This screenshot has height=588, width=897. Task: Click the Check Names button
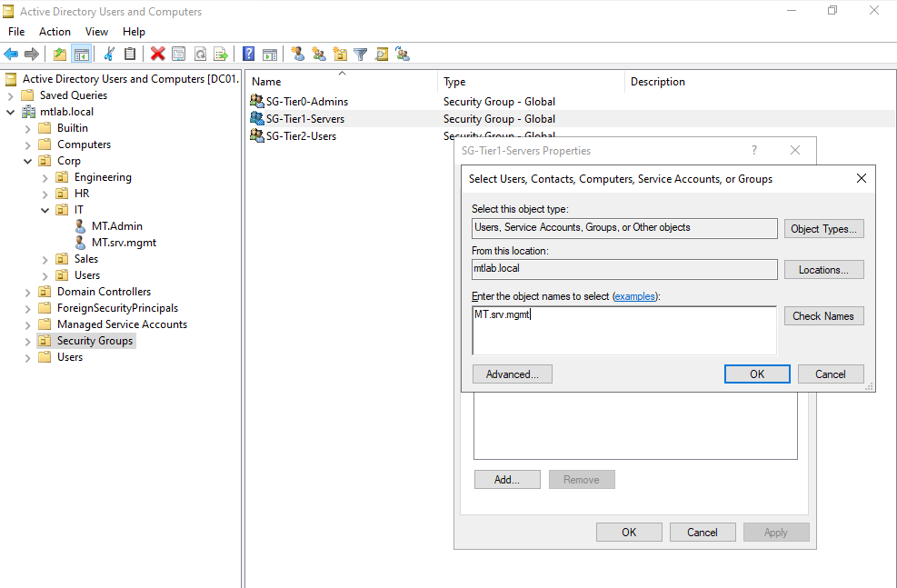[x=823, y=315]
